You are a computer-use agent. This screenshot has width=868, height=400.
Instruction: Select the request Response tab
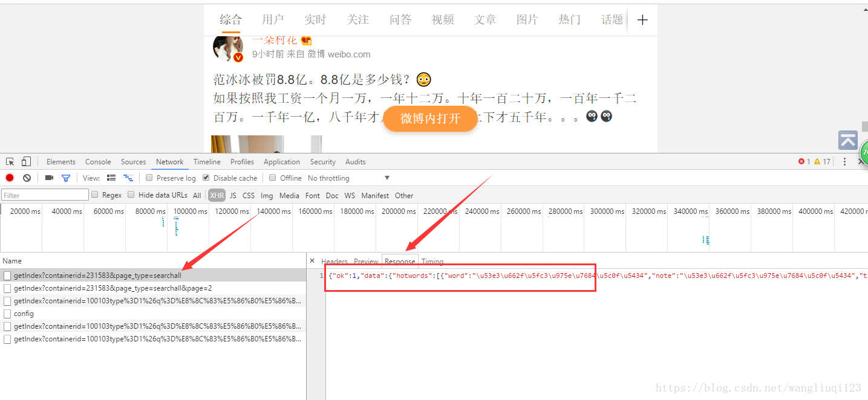(x=400, y=262)
